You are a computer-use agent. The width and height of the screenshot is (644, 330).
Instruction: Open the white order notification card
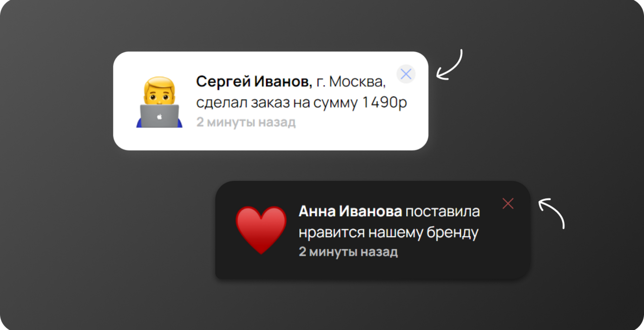(270, 101)
